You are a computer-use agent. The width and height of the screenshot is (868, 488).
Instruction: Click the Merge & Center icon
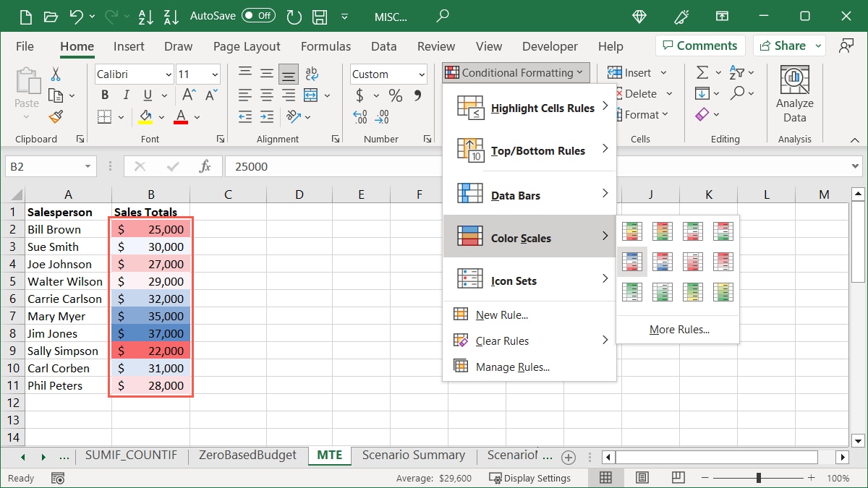[x=311, y=95]
